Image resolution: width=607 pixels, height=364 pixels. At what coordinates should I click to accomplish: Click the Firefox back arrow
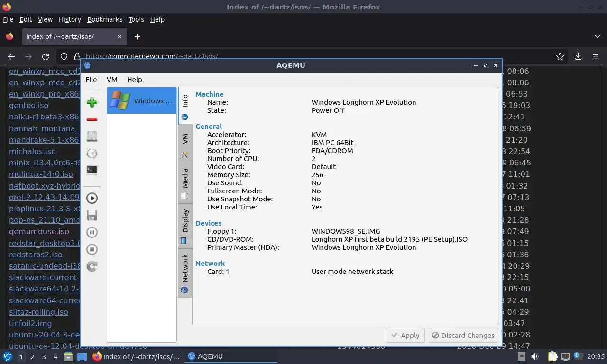pos(11,56)
